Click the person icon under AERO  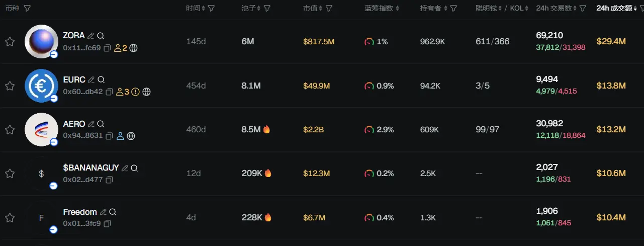(x=120, y=136)
